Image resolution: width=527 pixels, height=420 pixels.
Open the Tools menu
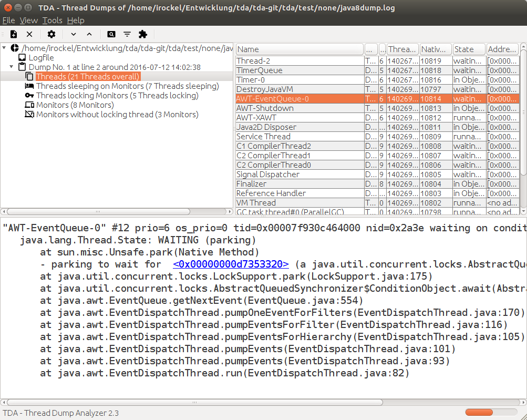(x=52, y=21)
